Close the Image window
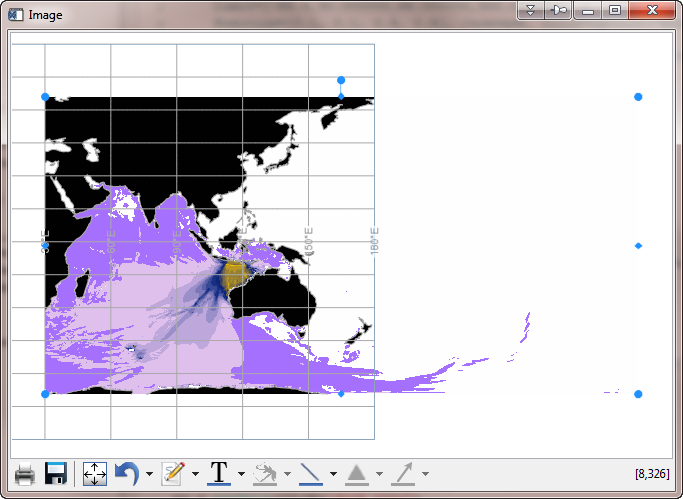 pos(652,10)
